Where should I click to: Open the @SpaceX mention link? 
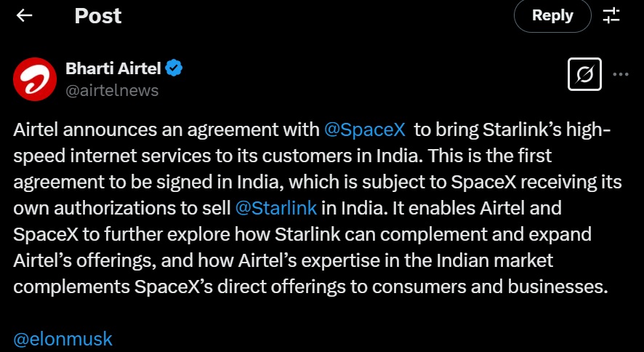(x=366, y=130)
